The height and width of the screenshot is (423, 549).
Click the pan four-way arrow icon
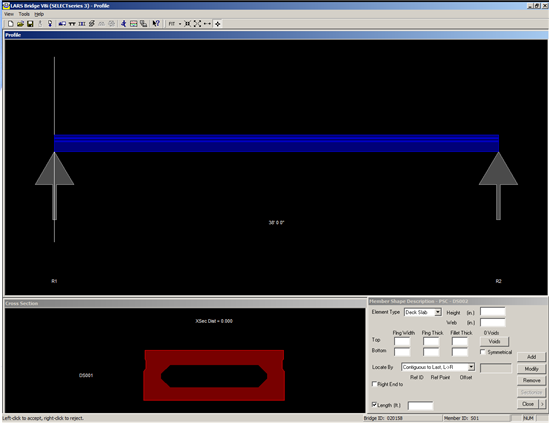(x=218, y=24)
